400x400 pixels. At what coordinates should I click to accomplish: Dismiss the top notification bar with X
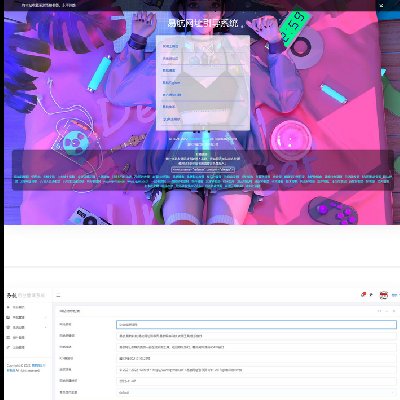(381, 5)
